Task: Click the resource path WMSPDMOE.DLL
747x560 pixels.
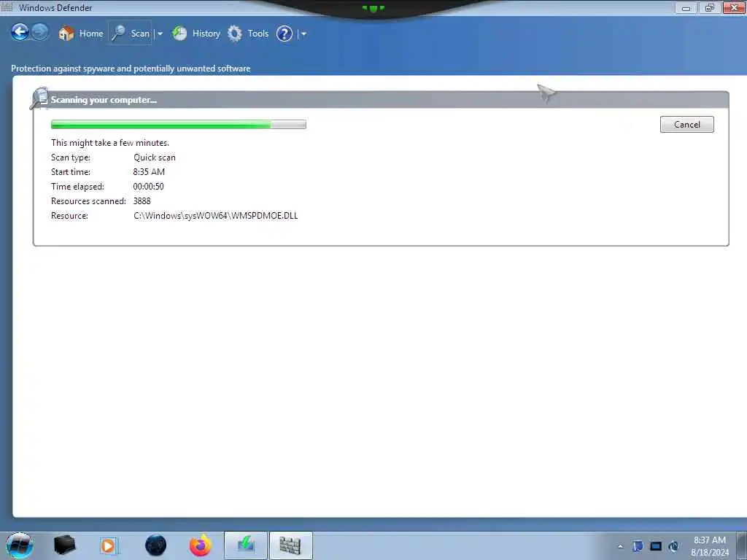Action: pyautogui.click(x=215, y=216)
